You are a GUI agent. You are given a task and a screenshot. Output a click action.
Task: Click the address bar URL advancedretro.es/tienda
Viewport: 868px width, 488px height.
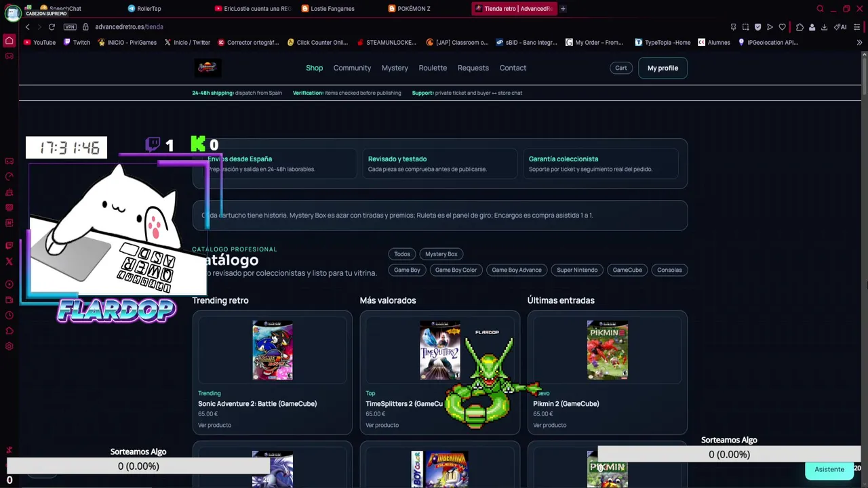[x=129, y=27]
